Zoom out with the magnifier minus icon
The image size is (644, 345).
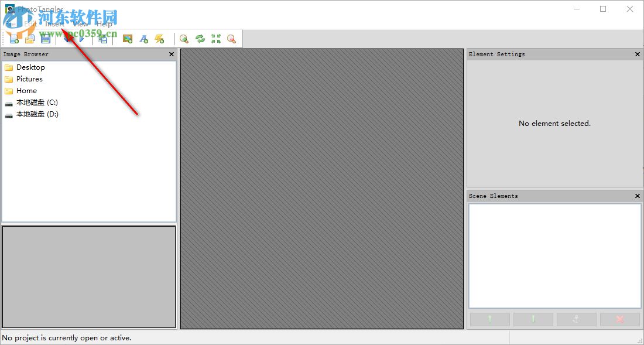point(231,38)
